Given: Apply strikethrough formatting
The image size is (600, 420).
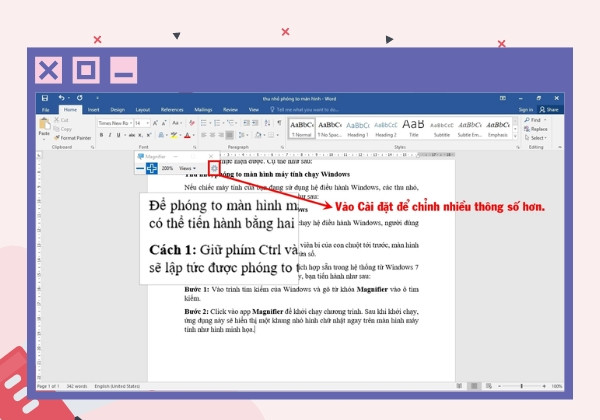Looking at the screenshot, I should [132, 135].
